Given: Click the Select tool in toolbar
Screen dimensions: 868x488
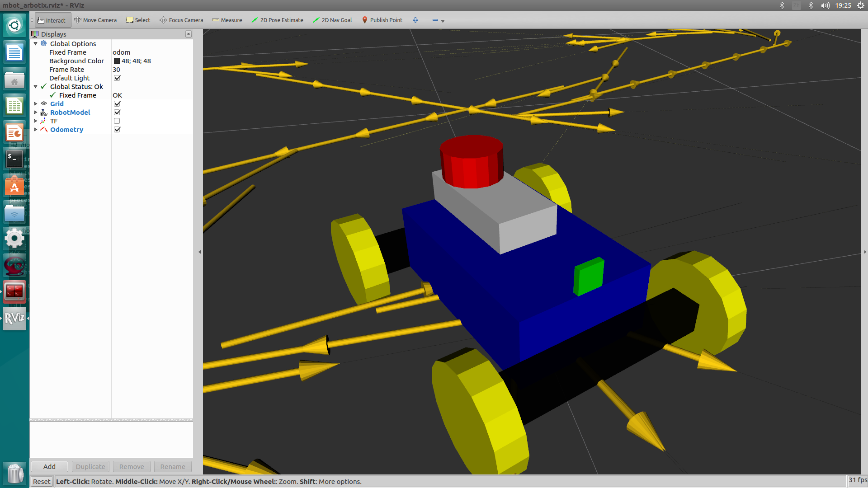Looking at the screenshot, I should (x=138, y=20).
